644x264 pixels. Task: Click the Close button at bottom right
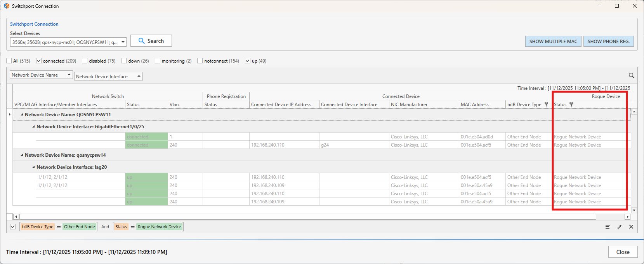[x=623, y=252]
